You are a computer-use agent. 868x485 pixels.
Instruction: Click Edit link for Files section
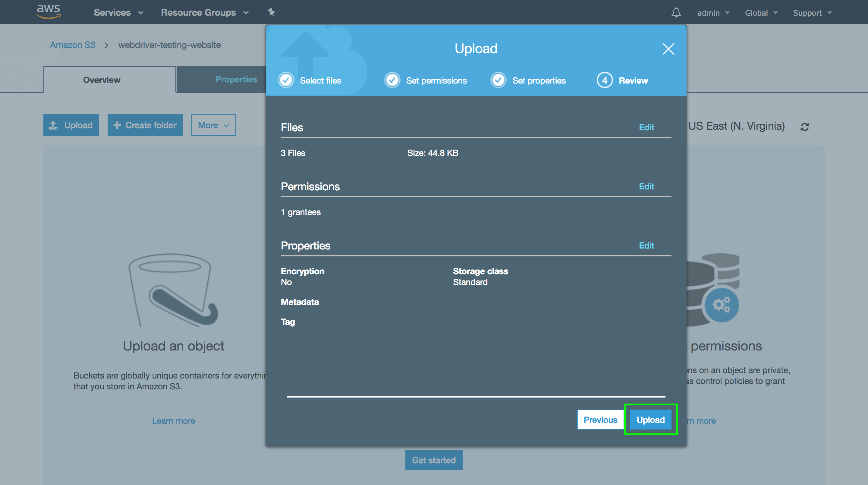click(646, 127)
